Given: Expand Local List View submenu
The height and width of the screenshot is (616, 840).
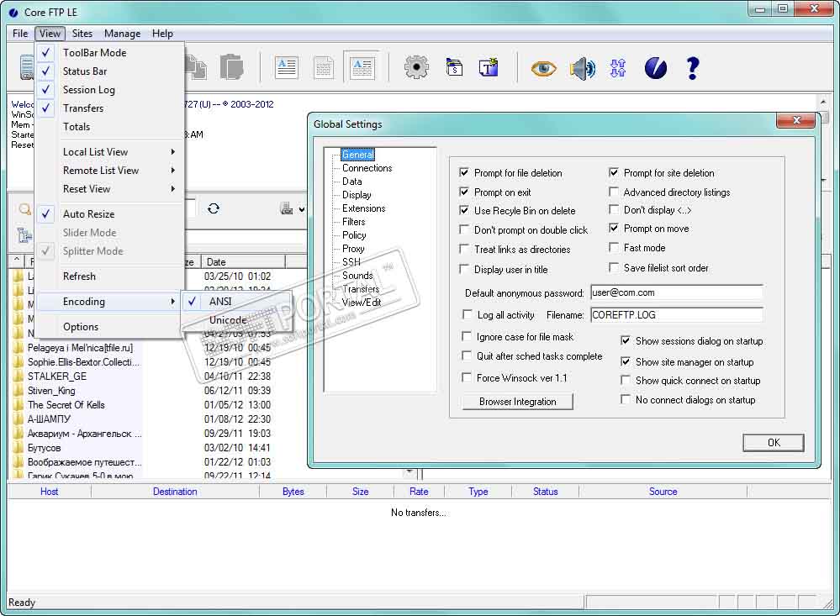Looking at the screenshot, I should point(110,151).
